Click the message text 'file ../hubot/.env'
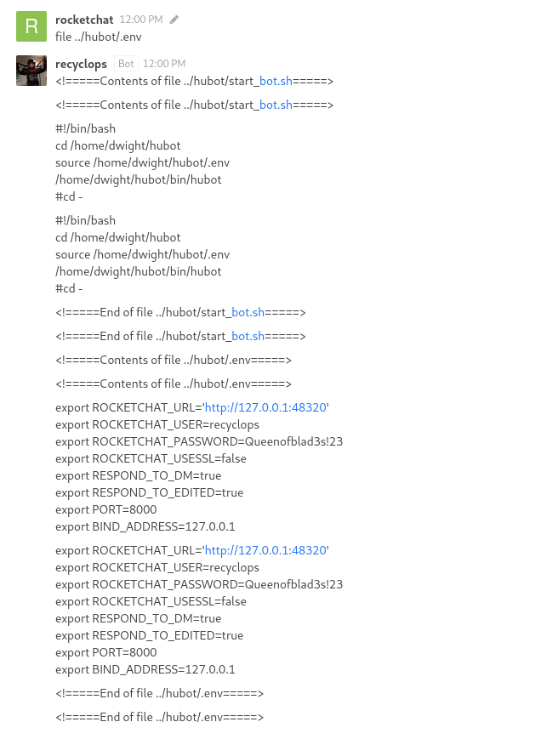 [99, 37]
